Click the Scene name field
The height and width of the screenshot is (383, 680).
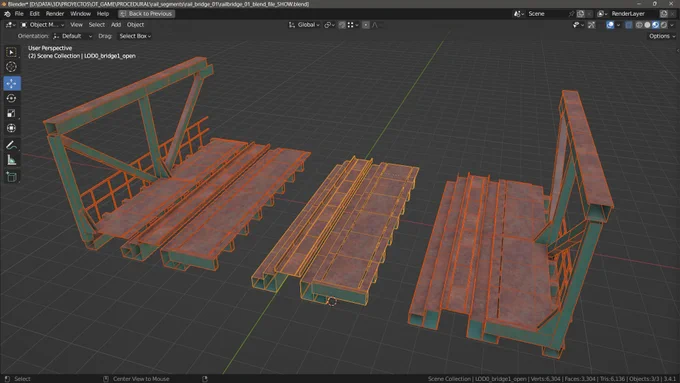tap(547, 14)
